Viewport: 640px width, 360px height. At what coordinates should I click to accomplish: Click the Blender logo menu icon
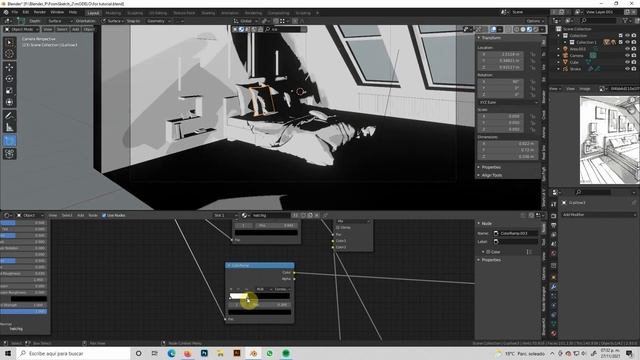tap(6, 12)
